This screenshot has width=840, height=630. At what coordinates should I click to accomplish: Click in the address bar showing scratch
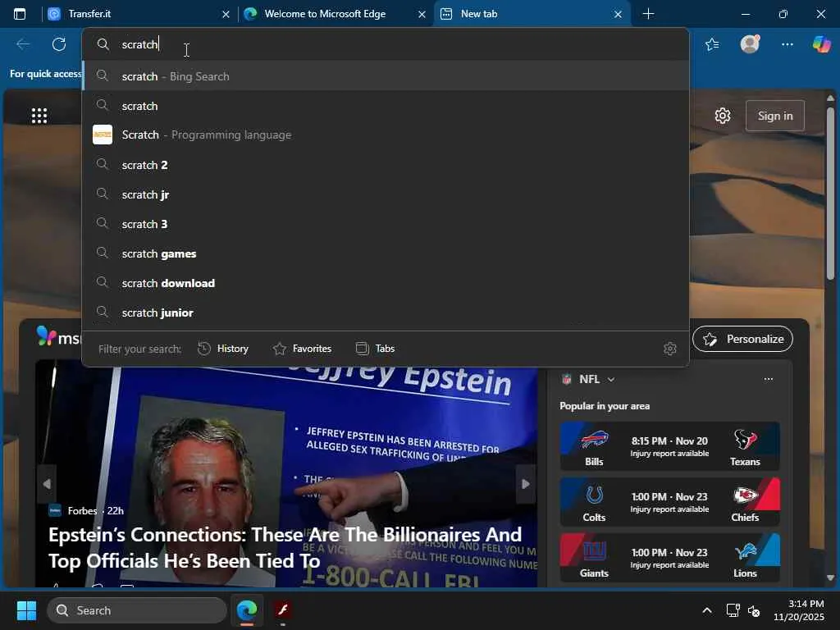(386, 44)
